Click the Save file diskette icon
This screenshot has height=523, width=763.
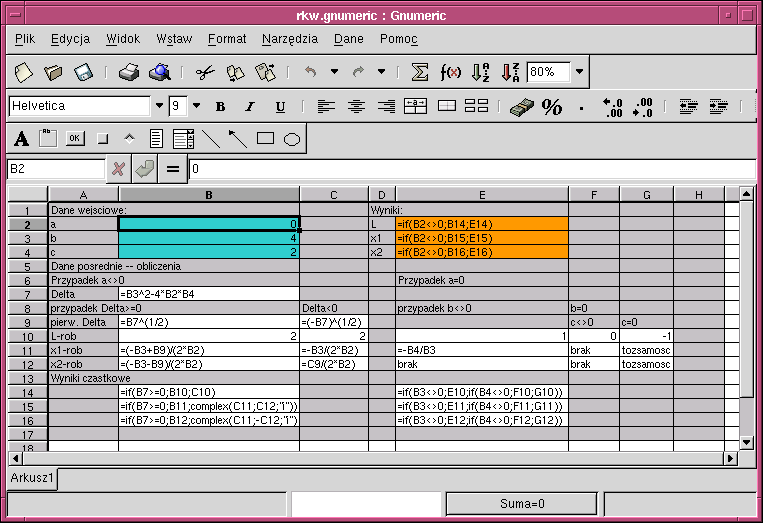pyautogui.click(x=83, y=72)
